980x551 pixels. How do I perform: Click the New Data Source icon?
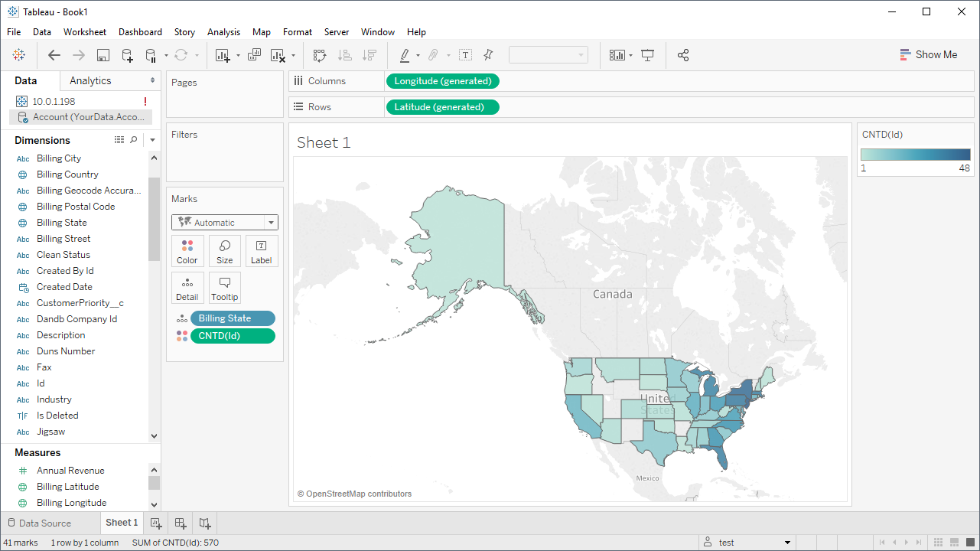[128, 55]
